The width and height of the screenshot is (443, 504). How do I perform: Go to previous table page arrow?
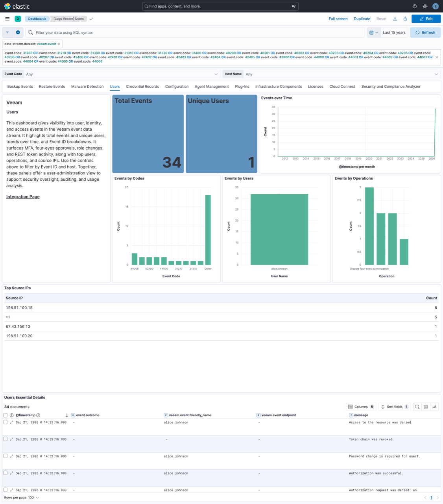point(425,498)
